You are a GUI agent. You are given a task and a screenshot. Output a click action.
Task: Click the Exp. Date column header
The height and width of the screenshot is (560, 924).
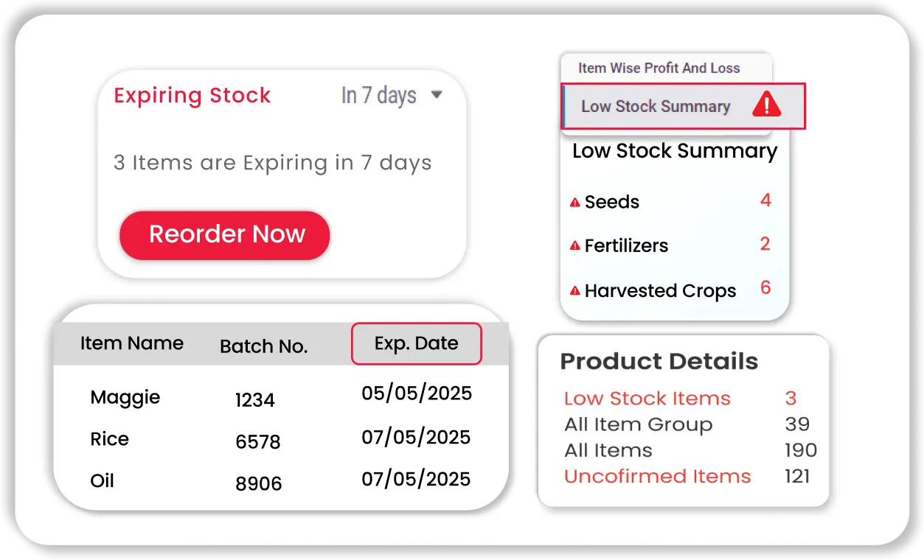(416, 343)
